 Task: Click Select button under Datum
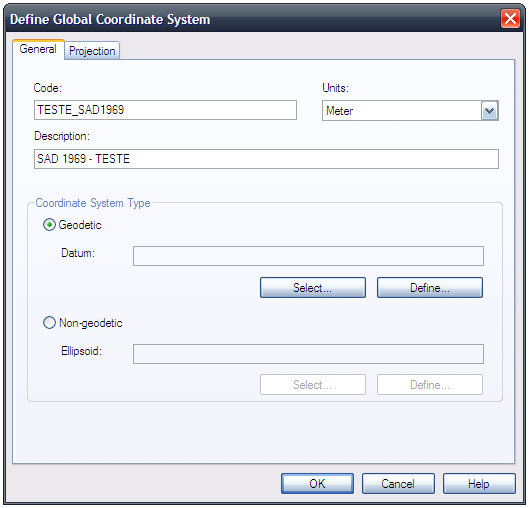coord(313,288)
